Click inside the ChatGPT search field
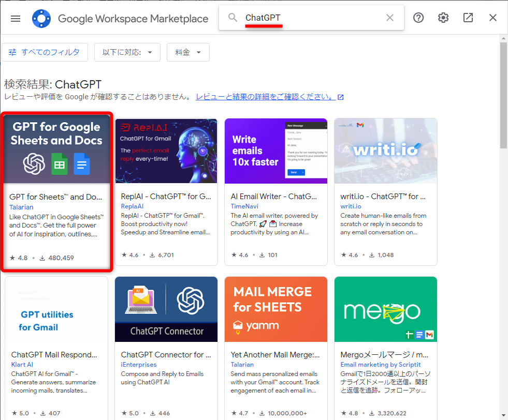 point(311,17)
